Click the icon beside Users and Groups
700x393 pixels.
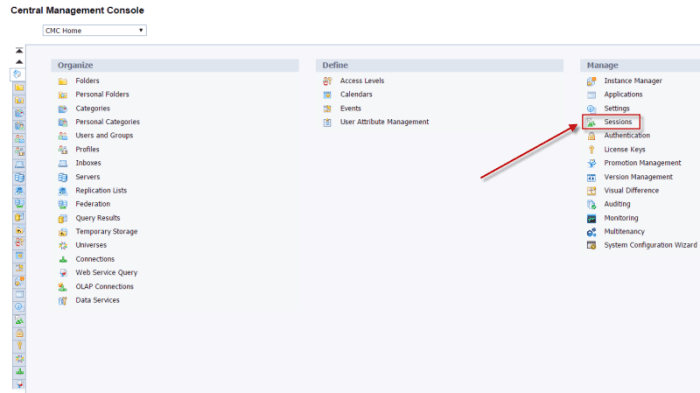(63, 136)
